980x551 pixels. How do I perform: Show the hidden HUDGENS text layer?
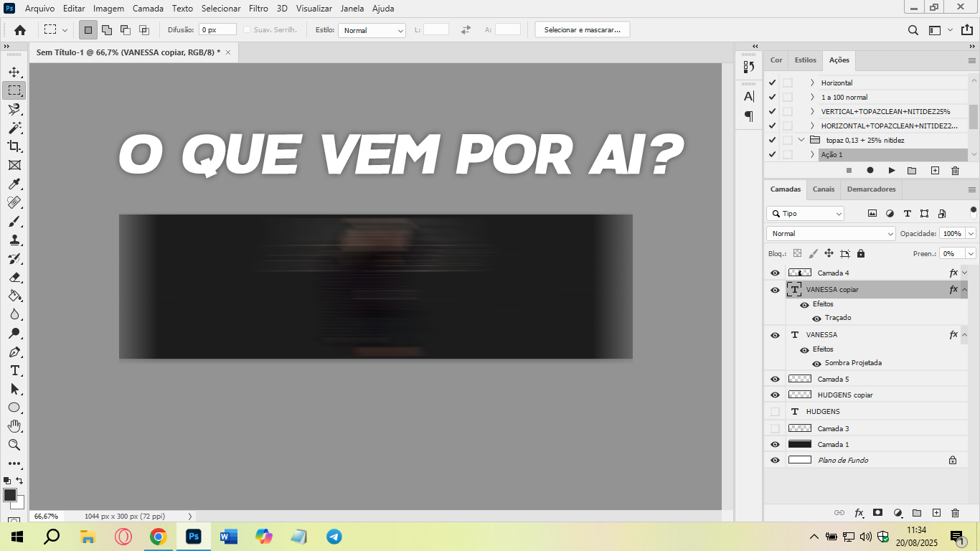[x=775, y=412]
